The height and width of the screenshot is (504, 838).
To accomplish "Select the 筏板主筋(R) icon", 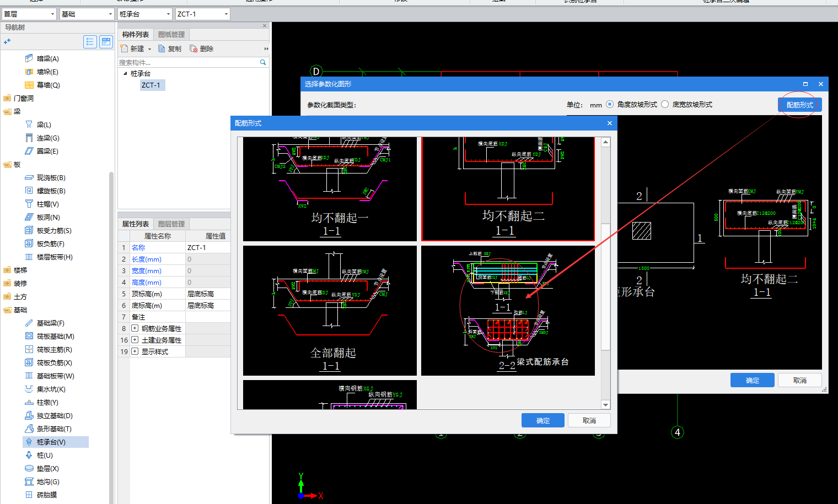I will click(x=29, y=349).
